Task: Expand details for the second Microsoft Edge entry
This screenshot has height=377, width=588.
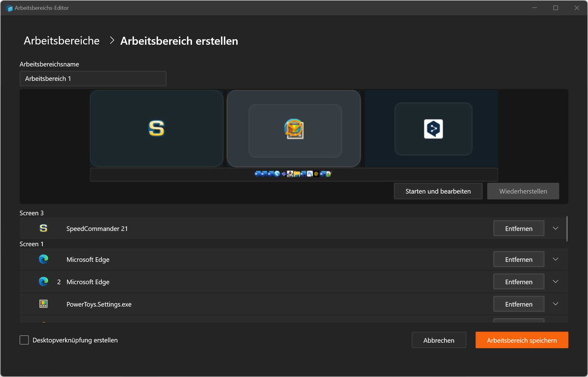Action: 556,281
